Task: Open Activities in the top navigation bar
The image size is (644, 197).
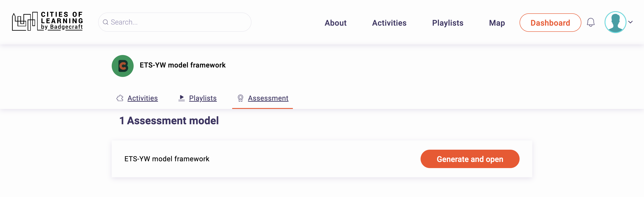Action: pos(389,23)
